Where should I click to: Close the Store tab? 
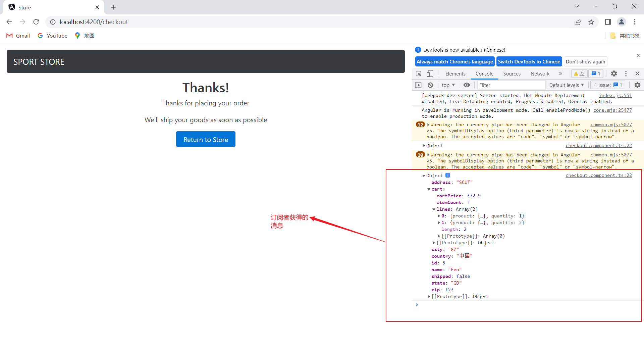point(97,7)
